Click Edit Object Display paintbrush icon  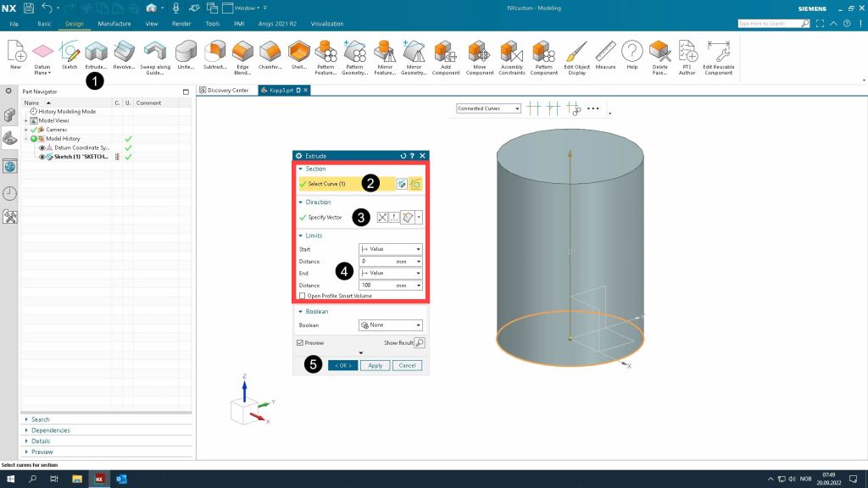(577, 53)
